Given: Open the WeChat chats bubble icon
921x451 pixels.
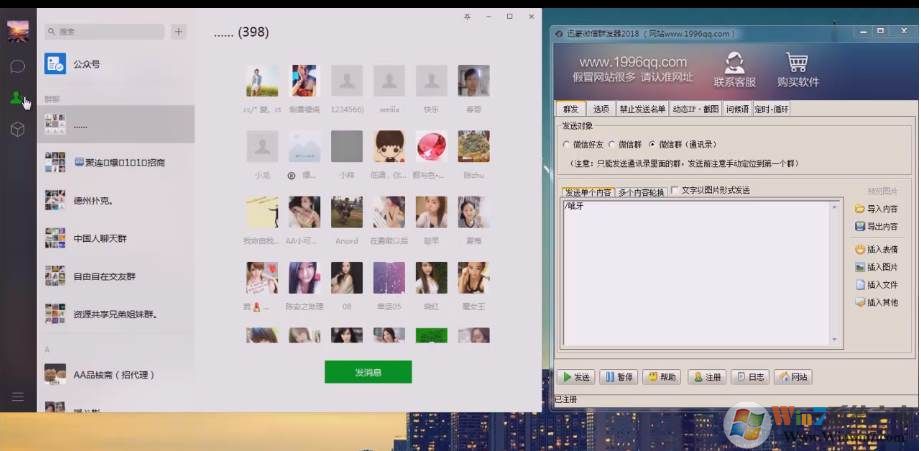Looking at the screenshot, I should click(x=17, y=67).
